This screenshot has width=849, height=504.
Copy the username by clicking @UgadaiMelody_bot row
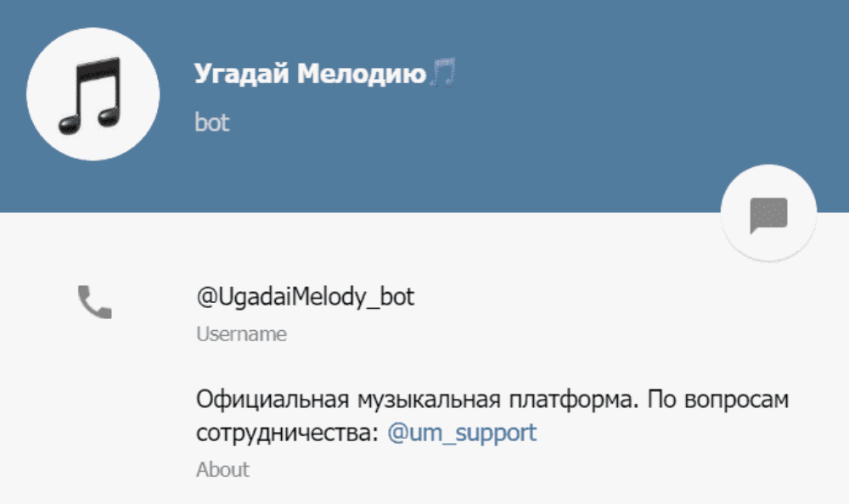[303, 297]
